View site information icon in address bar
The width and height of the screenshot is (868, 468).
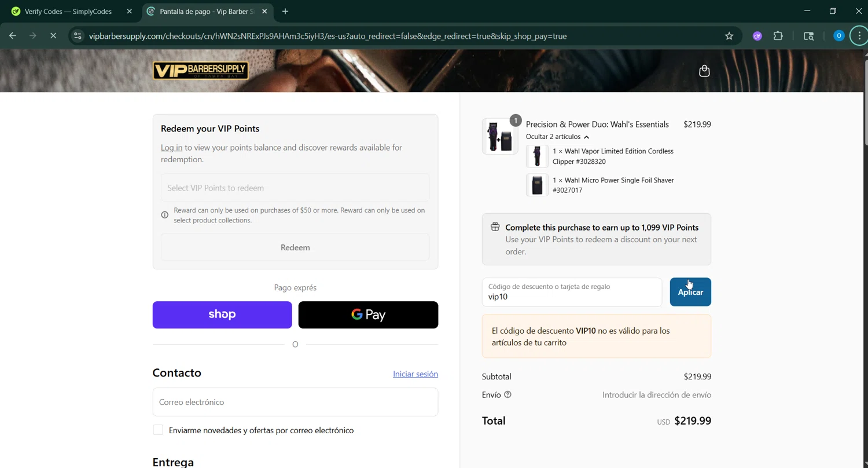78,36
